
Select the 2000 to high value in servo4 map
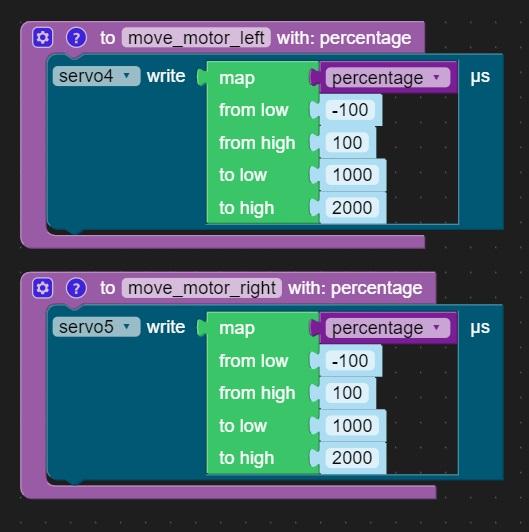(352, 208)
